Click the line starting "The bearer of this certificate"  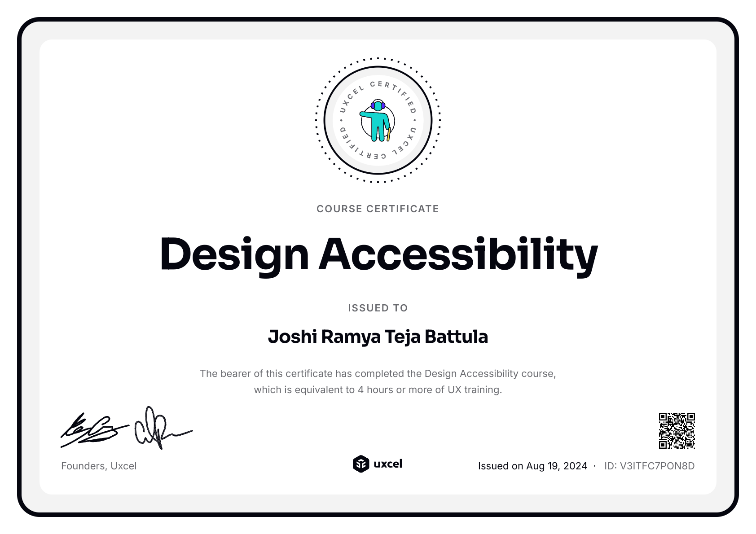point(378,373)
